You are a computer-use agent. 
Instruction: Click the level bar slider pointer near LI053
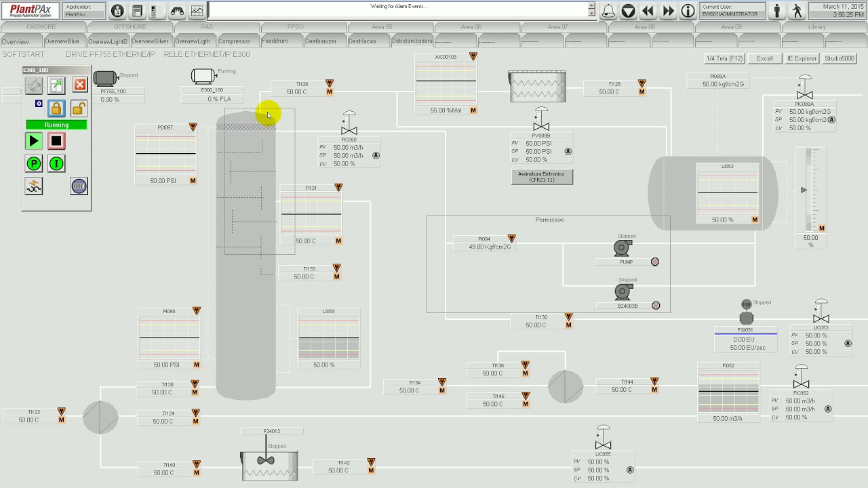click(804, 190)
